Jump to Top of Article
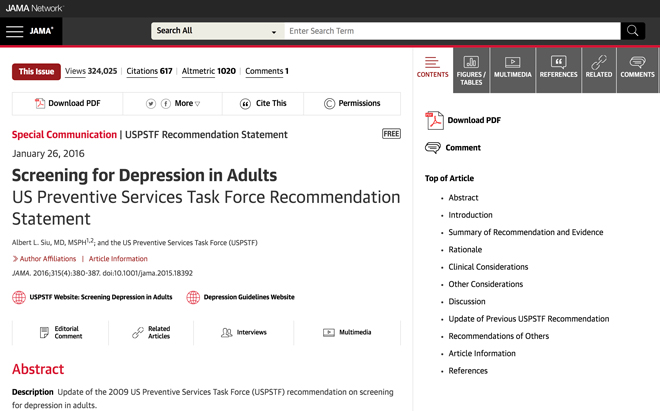This screenshot has width=660, height=411. pyautogui.click(x=449, y=179)
